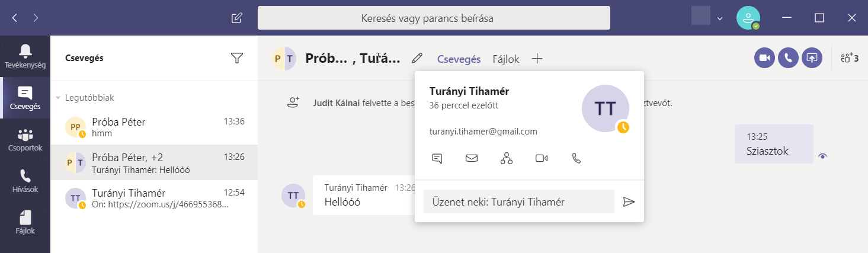Open the chat filter funnel icon
Viewport: 868px width, 253px height.
tap(237, 58)
